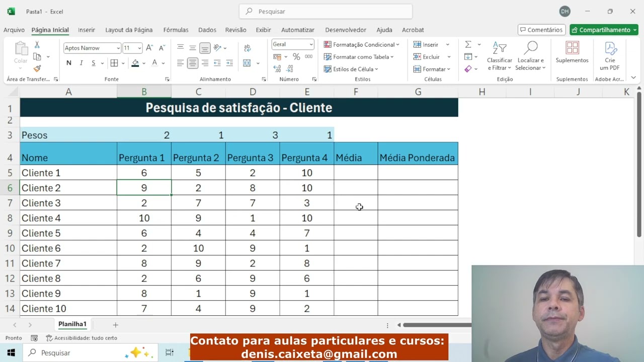Screen dimensions: 644x362
Task: Switch to the Fórmulas tab
Action: point(176,30)
